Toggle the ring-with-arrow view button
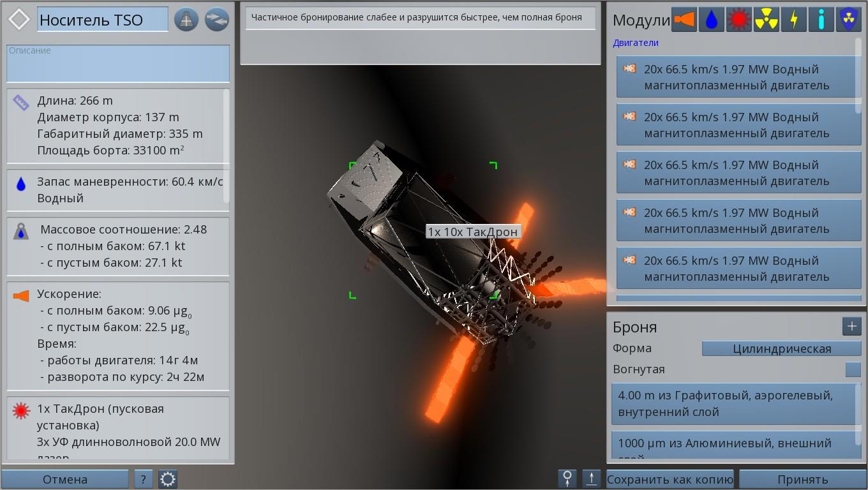 [x=567, y=479]
